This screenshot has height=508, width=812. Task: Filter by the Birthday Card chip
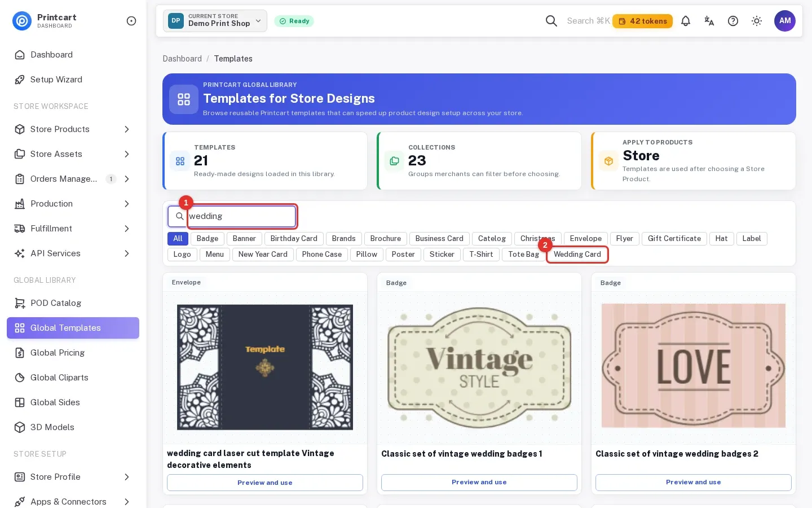click(294, 239)
